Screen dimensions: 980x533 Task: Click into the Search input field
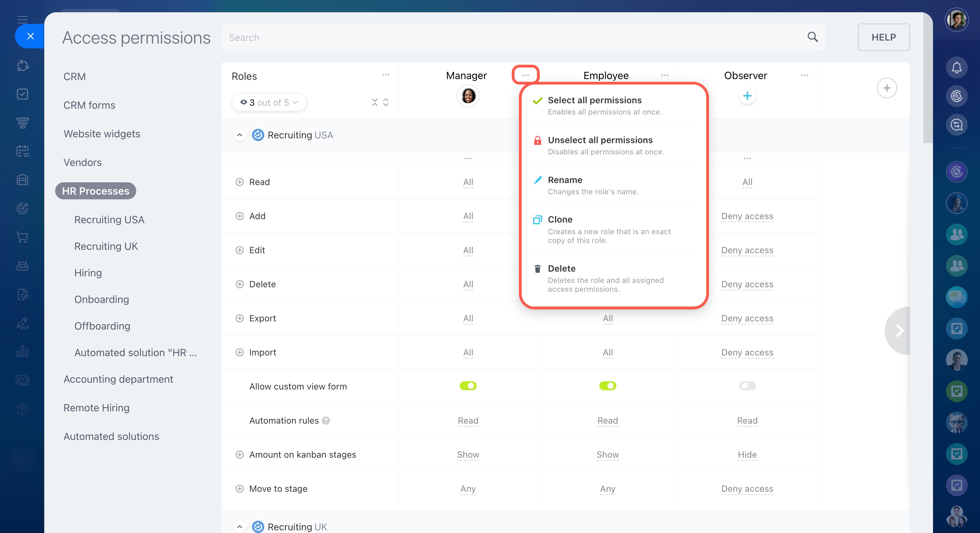coord(494,37)
